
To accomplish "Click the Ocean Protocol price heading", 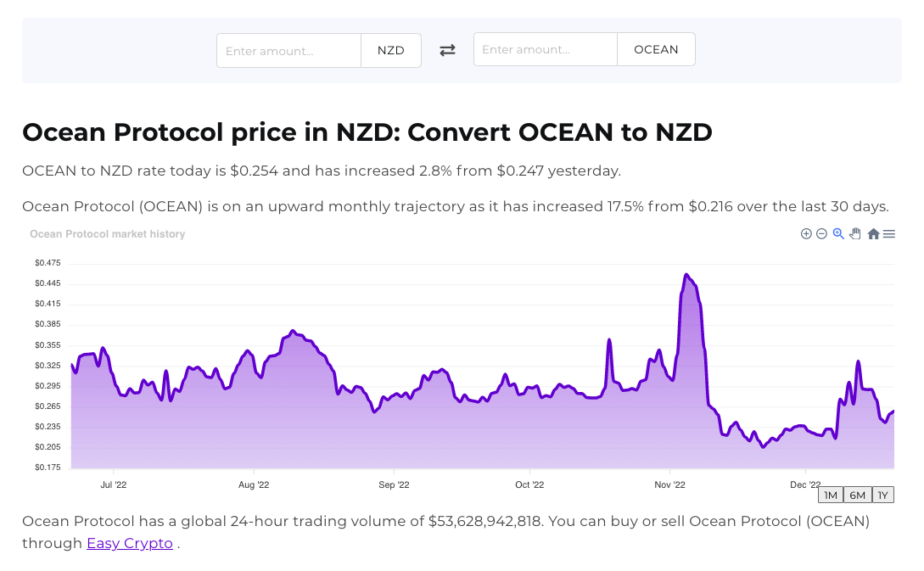I will 367,132.
